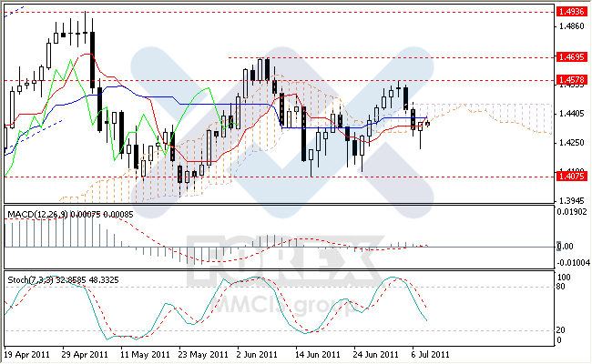Click the 1.4405 price axis value
Image resolution: width=592 pixels, height=364 pixels.
coord(572,114)
